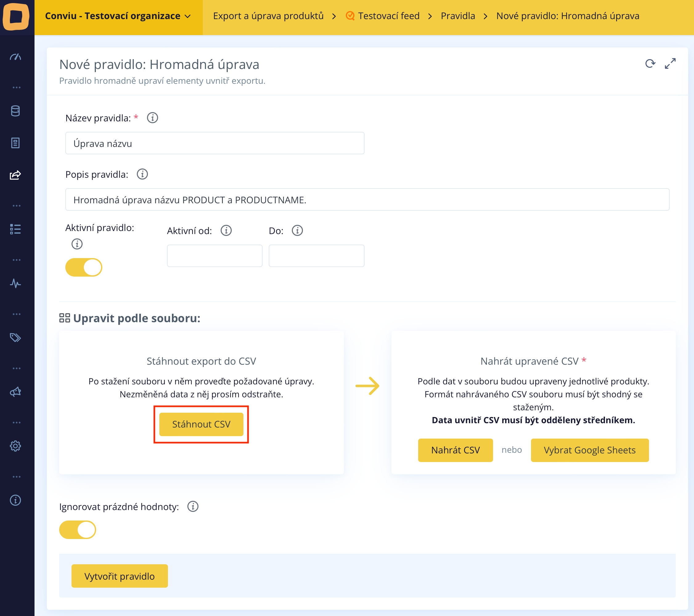Click Vybrat Google Sheets button
The width and height of the screenshot is (694, 616).
590,450
